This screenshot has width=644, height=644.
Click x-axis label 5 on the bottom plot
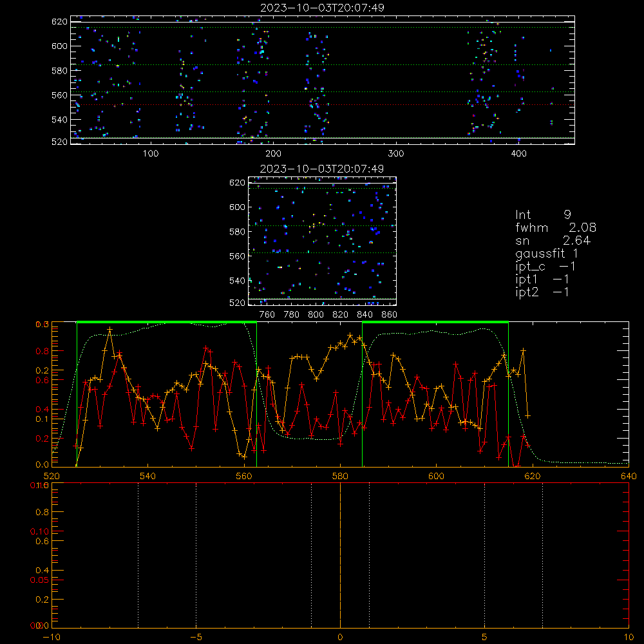pyautogui.click(x=485, y=637)
